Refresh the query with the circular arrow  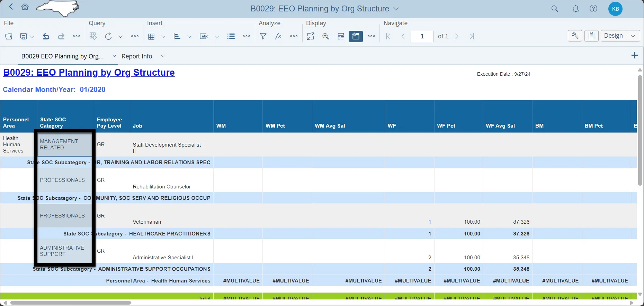(108, 36)
